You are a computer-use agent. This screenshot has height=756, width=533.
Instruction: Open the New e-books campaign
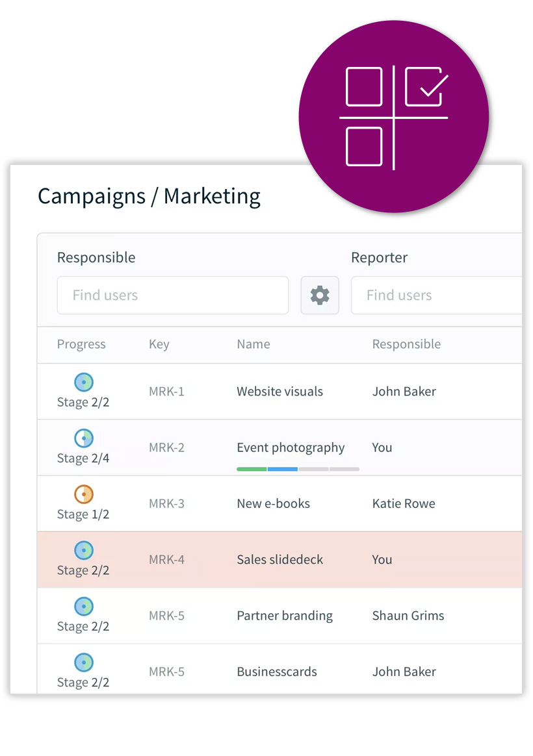pyautogui.click(x=273, y=503)
